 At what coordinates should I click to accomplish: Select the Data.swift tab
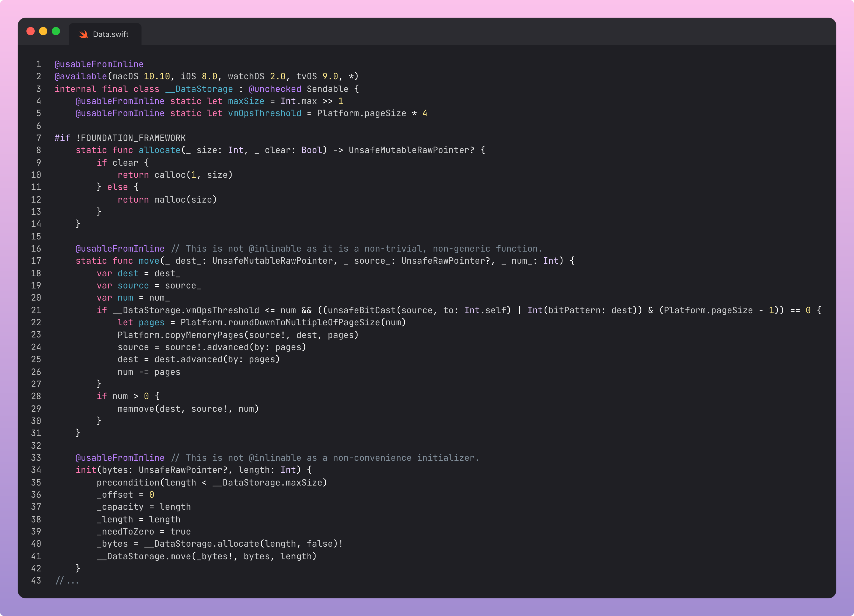(x=110, y=34)
